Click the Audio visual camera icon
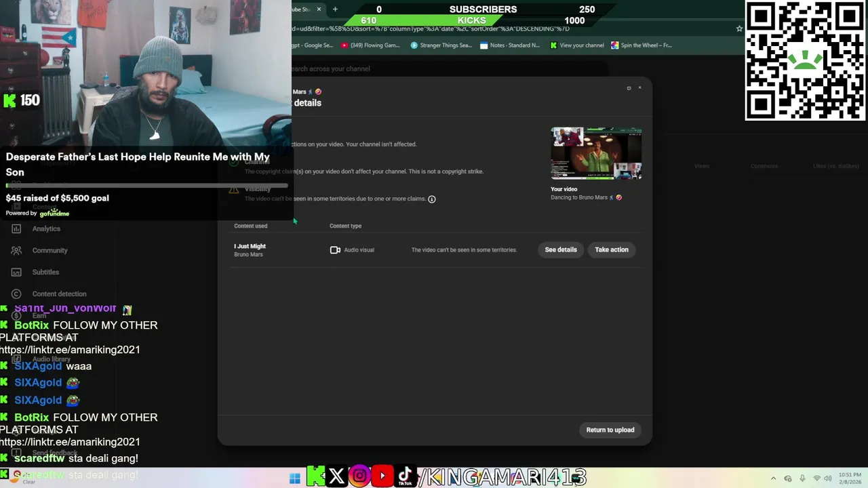The height and width of the screenshot is (488, 868). [x=335, y=250]
